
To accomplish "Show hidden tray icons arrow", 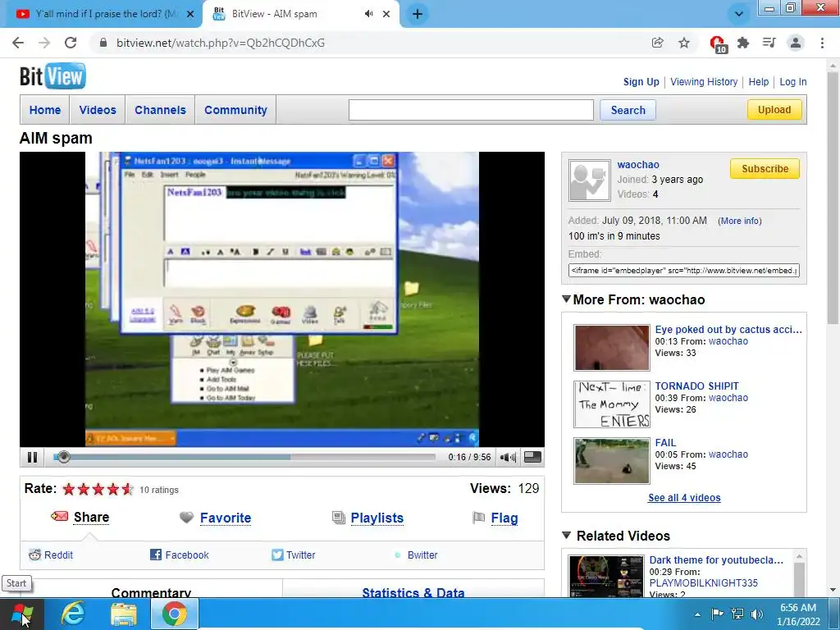I will (x=697, y=614).
